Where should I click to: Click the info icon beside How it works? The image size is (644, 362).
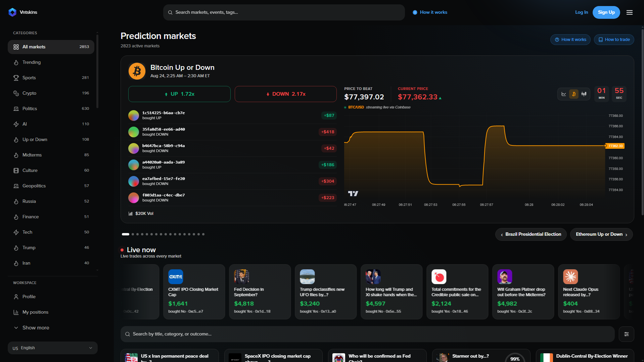(x=415, y=12)
